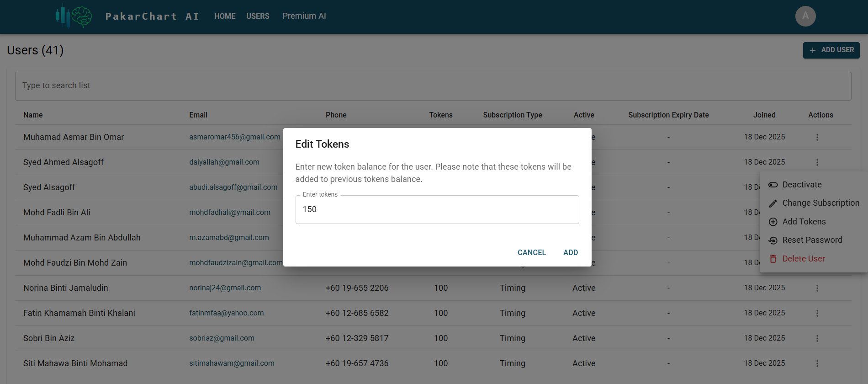The height and width of the screenshot is (384, 868).
Task: Open actions menu for Norina Binti Jamaludin
Action: pyautogui.click(x=817, y=288)
